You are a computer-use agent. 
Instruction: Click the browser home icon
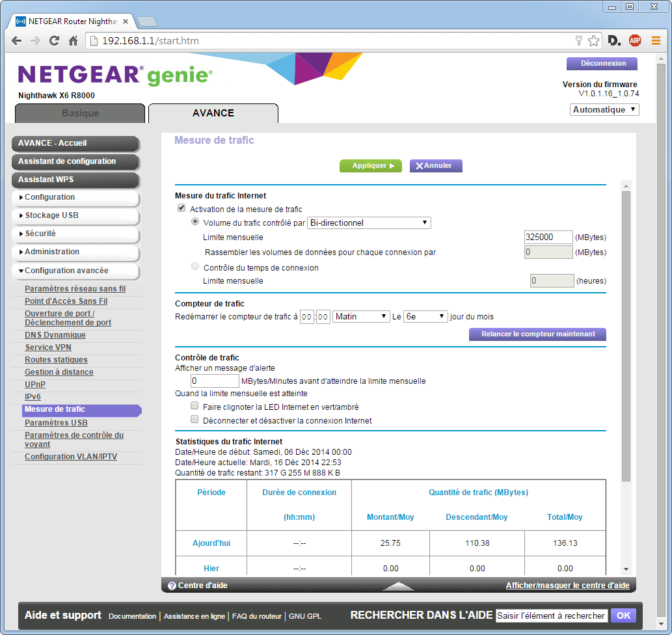(x=74, y=41)
